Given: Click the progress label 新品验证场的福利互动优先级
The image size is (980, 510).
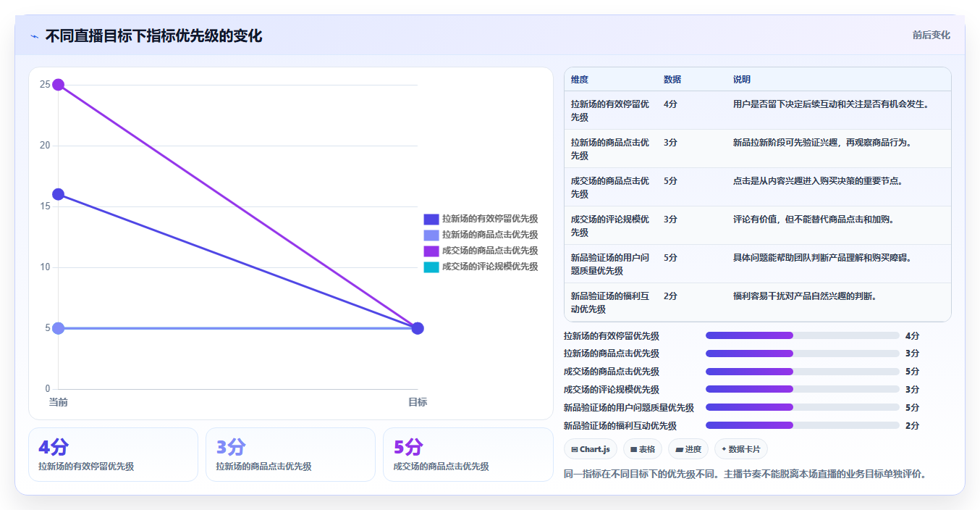Looking at the screenshot, I should click(620, 426).
